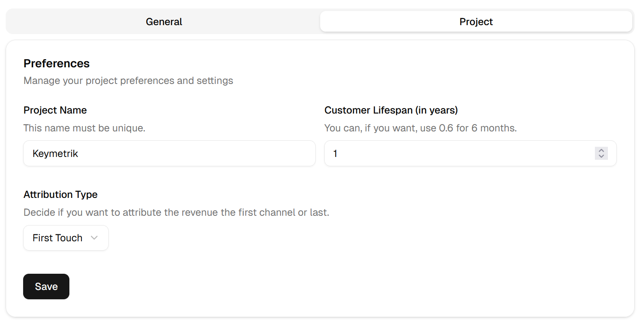Increase lifespan with stepper up arrow

pyautogui.click(x=601, y=150)
